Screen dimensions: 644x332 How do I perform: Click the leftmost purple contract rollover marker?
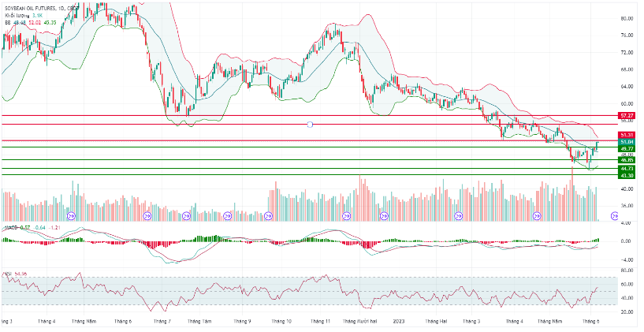click(x=71, y=215)
